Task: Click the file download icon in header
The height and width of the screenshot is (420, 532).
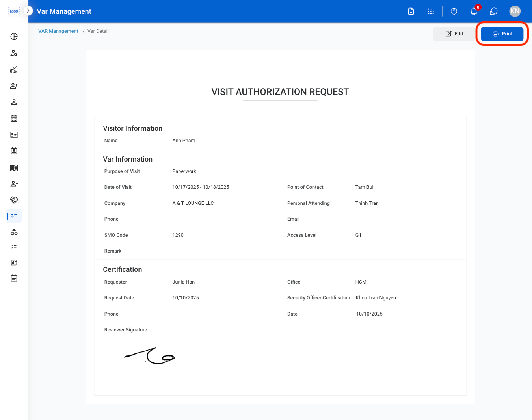Action: [x=411, y=11]
